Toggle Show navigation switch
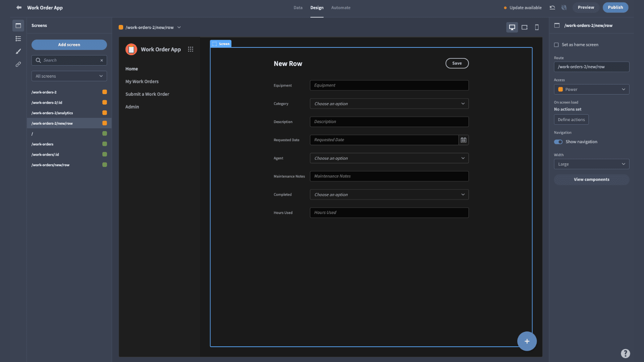 click(x=558, y=142)
